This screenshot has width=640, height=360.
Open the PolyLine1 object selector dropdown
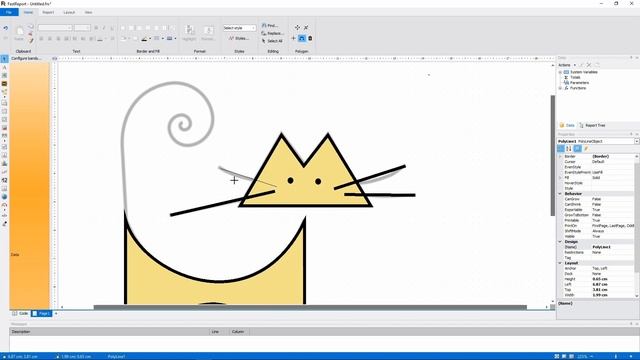pyautogui.click(x=636, y=141)
